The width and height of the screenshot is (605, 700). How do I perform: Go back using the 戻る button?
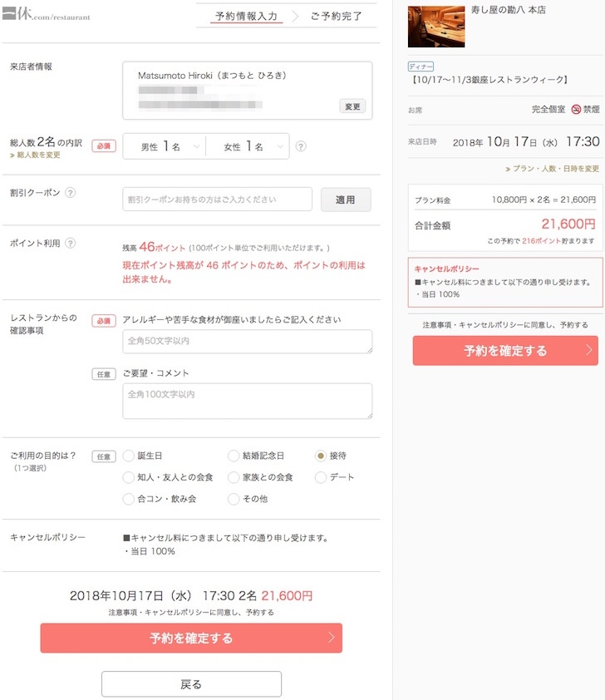tap(190, 683)
